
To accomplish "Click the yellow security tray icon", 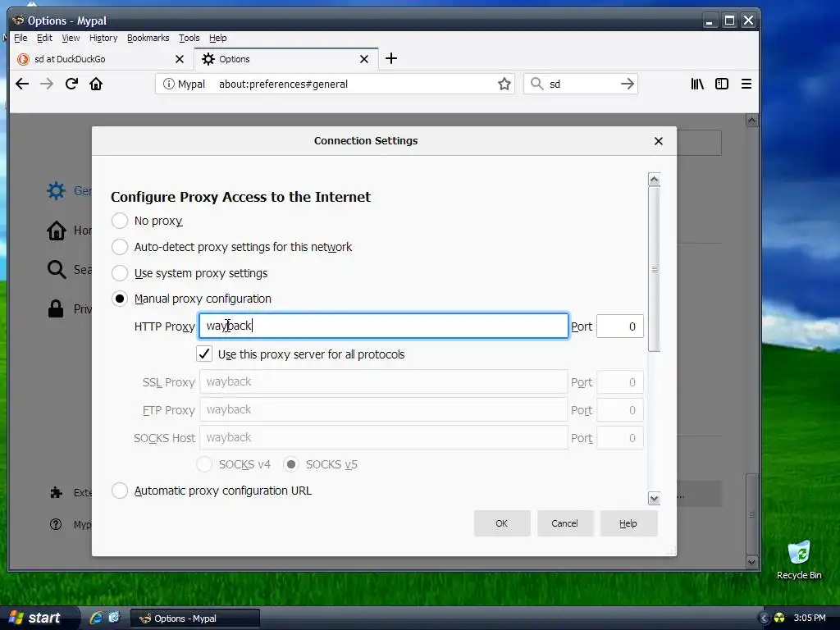I will [779, 619].
